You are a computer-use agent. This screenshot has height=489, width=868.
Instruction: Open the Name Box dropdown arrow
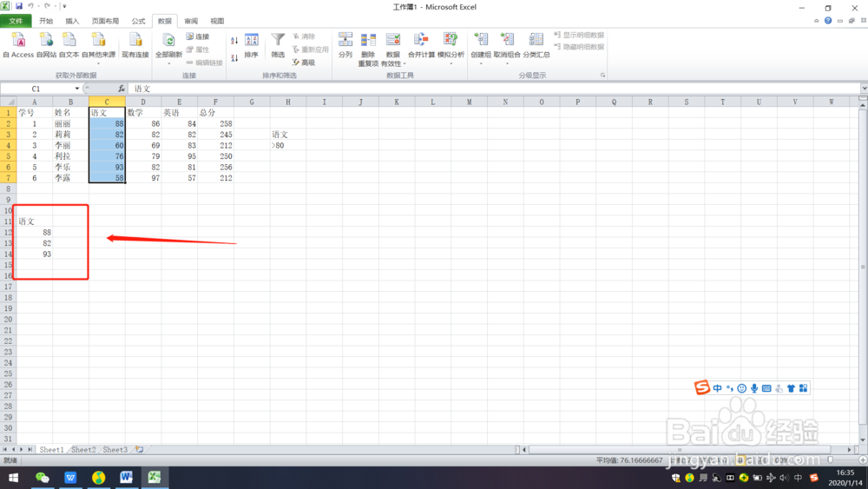77,89
